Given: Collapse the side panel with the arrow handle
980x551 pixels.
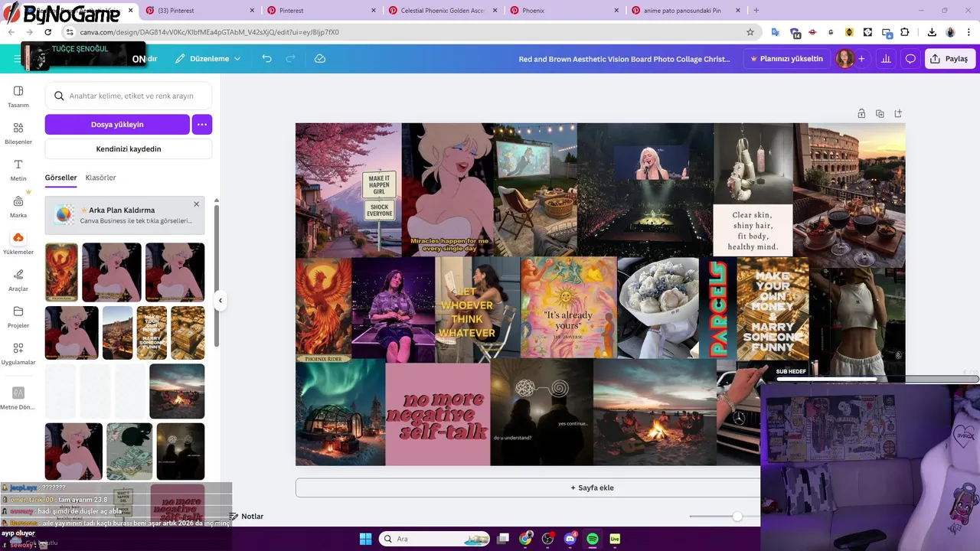Looking at the screenshot, I should point(220,301).
